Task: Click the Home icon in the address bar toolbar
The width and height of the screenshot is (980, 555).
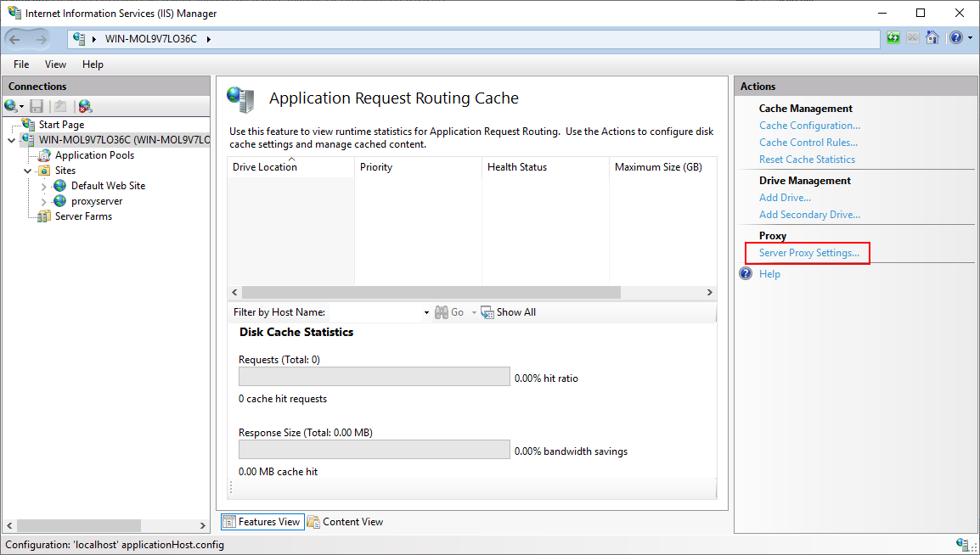Action: point(933,37)
